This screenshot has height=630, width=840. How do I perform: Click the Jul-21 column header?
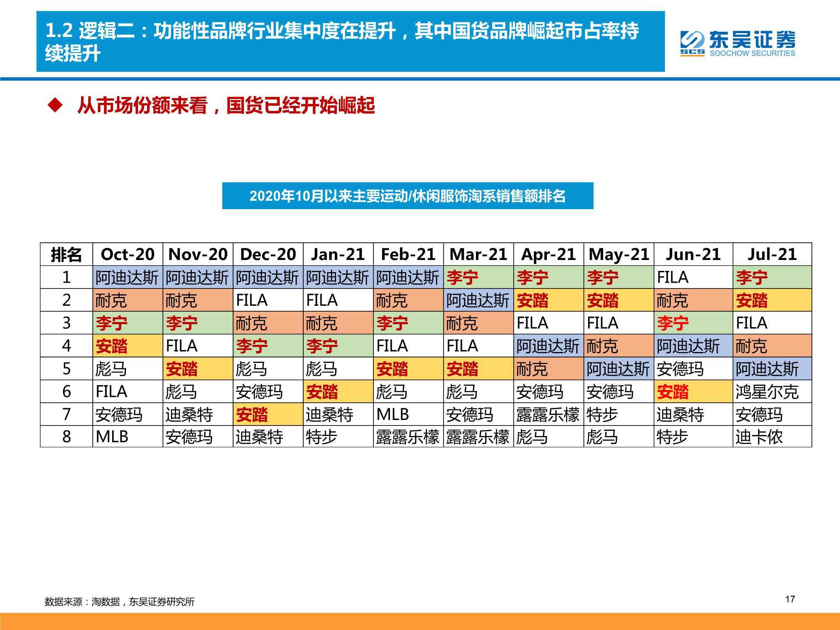pyautogui.click(x=772, y=254)
